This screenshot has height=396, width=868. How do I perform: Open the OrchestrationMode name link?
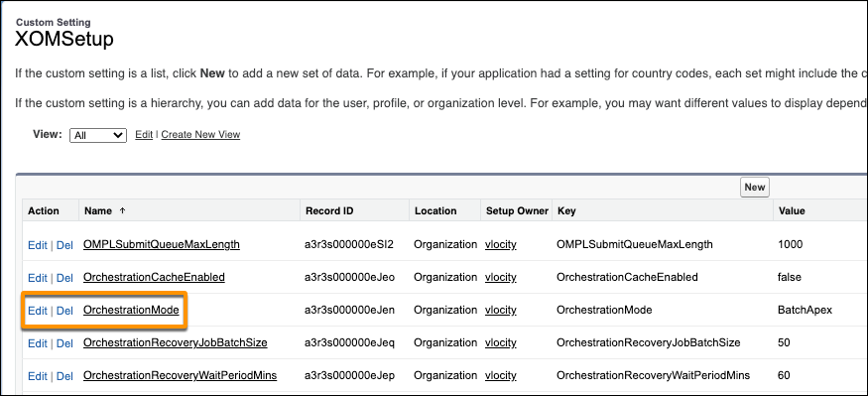(x=131, y=311)
